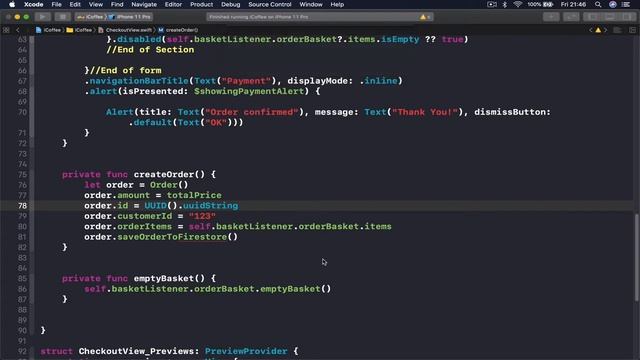640x360 pixels.
Task: Click '"123"' string on line 79
Action: click(202, 216)
